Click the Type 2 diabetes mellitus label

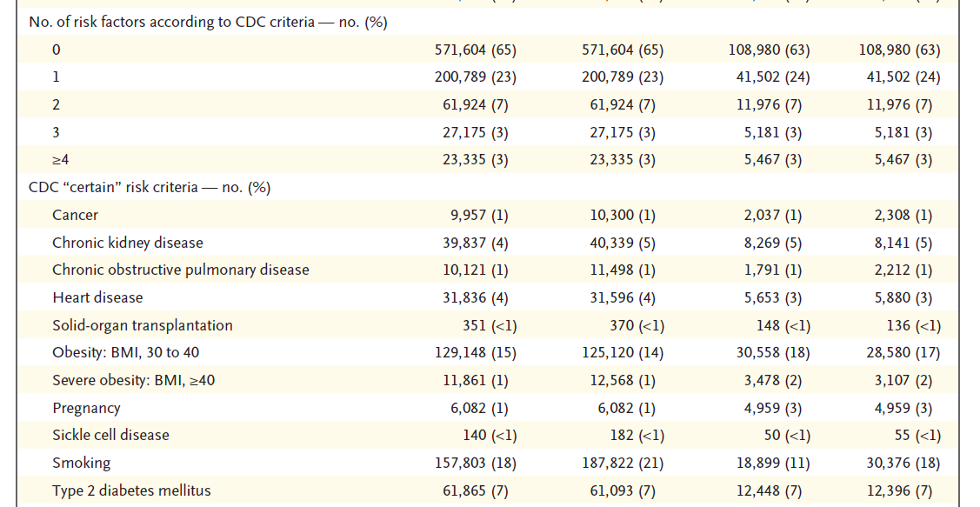131,490
